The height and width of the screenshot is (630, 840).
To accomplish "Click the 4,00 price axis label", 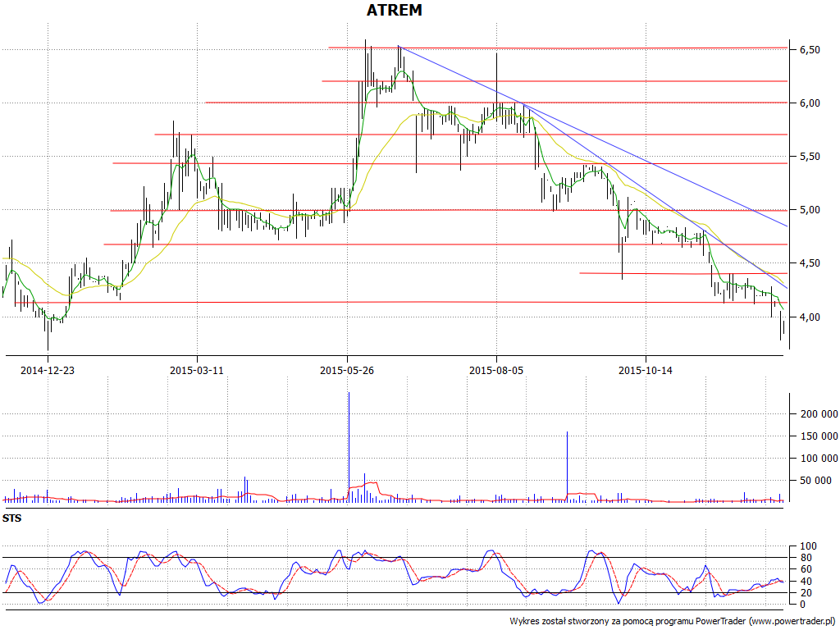I will tap(810, 317).
